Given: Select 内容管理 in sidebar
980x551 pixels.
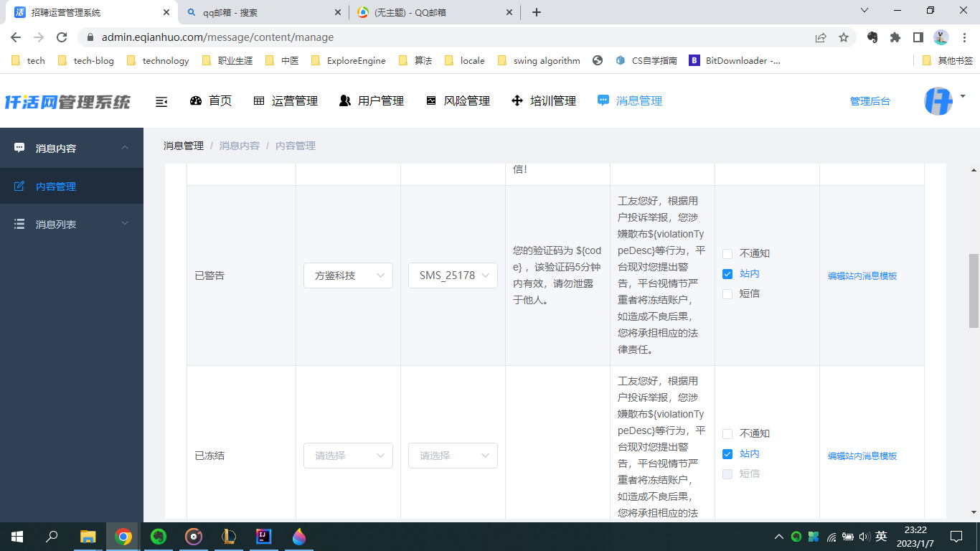Looking at the screenshot, I should point(72,187).
